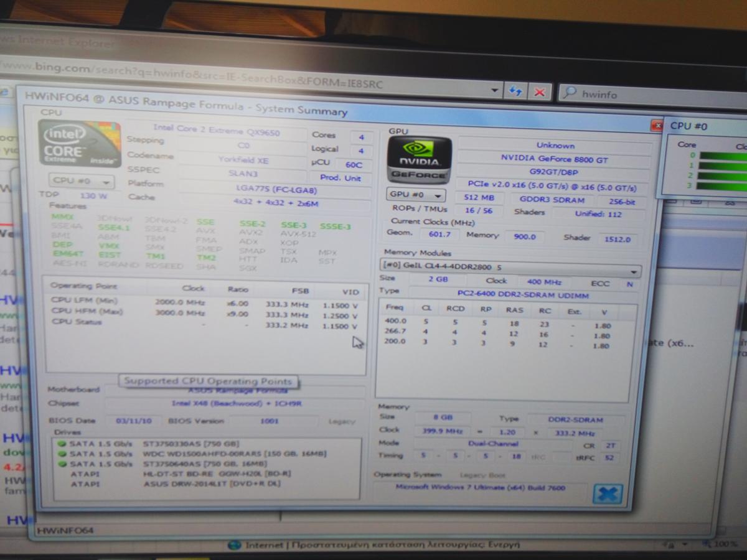The height and width of the screenshot is (560, 747).
Task: Click the SSSE-3 feature label
Action: (336, 226)
